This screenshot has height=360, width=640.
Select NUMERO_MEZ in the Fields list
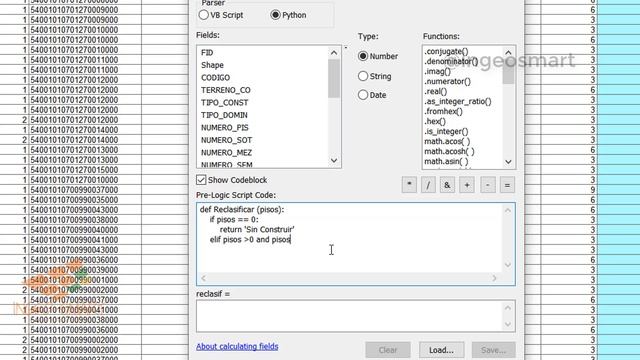point(227,153)
